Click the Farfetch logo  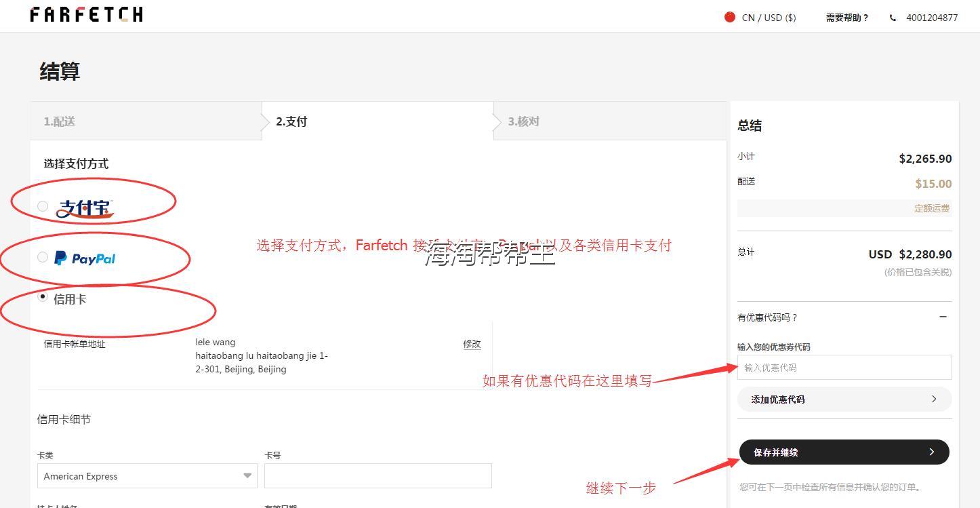pyautogui.click(x=87, y=14)
